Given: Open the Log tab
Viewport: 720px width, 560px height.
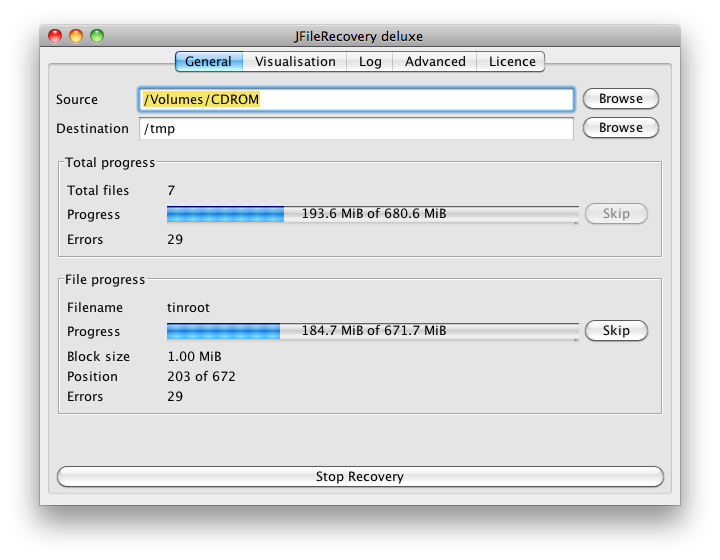Looking at the screenshot, I should pyautogui.click(x=370, y=62).
